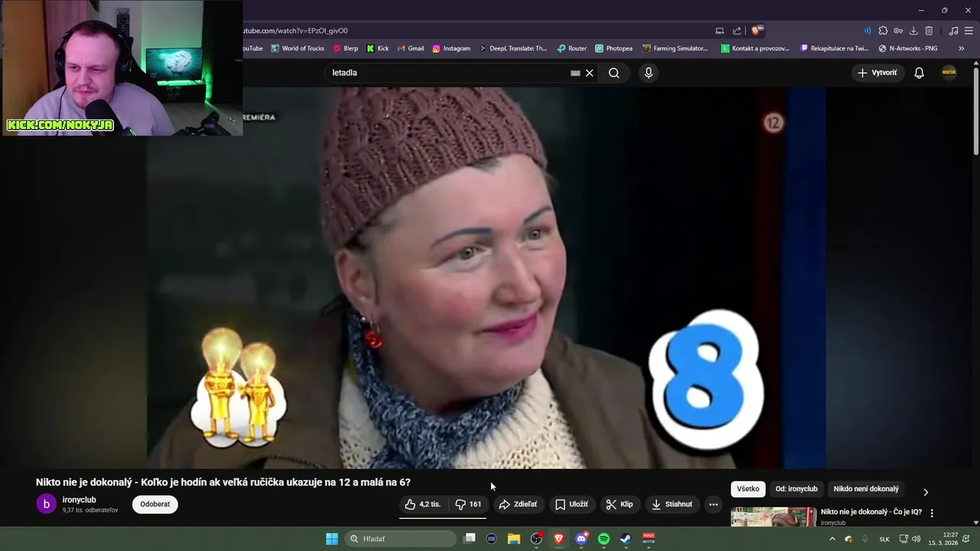Open the Kontakt a provozov... bookmark
980x551 pixels.
(756, 48)
